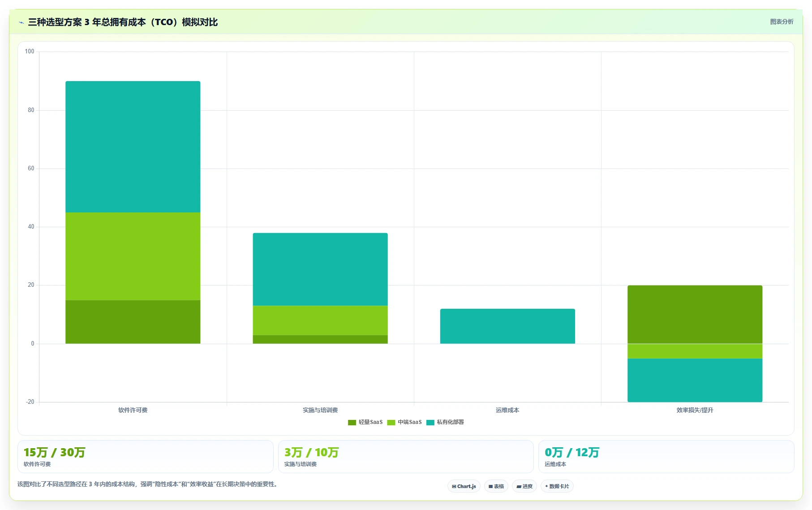Viewport: 812px width, 510px height.
Task: Click the 表格 tag pill
Action: click(x=496, y=486)
